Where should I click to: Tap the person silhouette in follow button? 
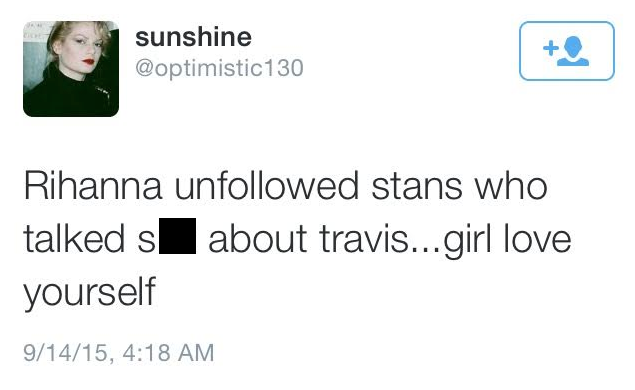573,51
